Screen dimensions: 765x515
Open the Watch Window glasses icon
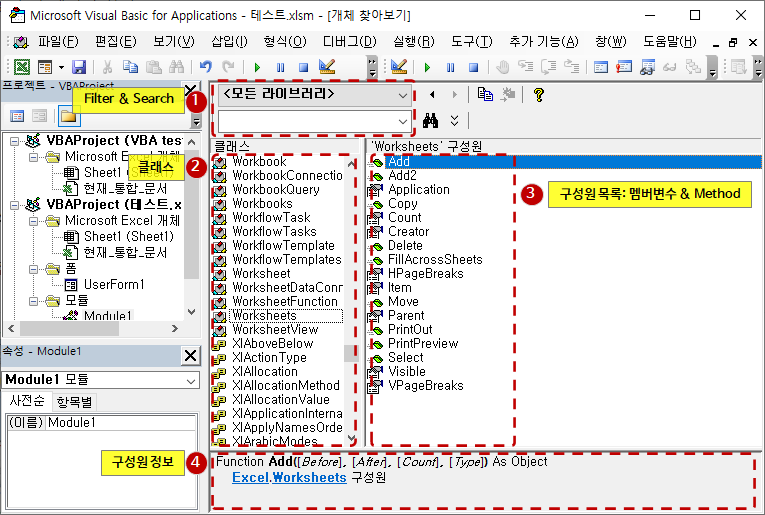pos(647,66)
